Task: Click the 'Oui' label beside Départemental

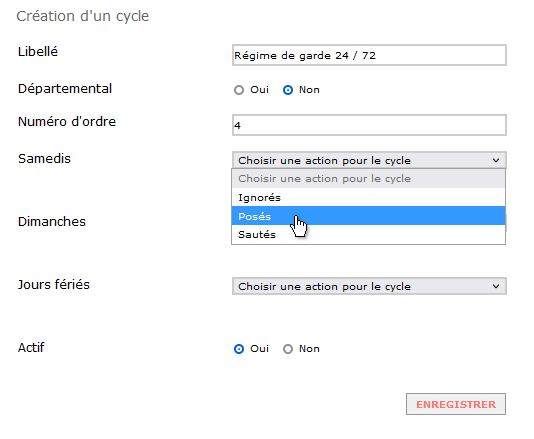Action: click(x=260, y=90)
